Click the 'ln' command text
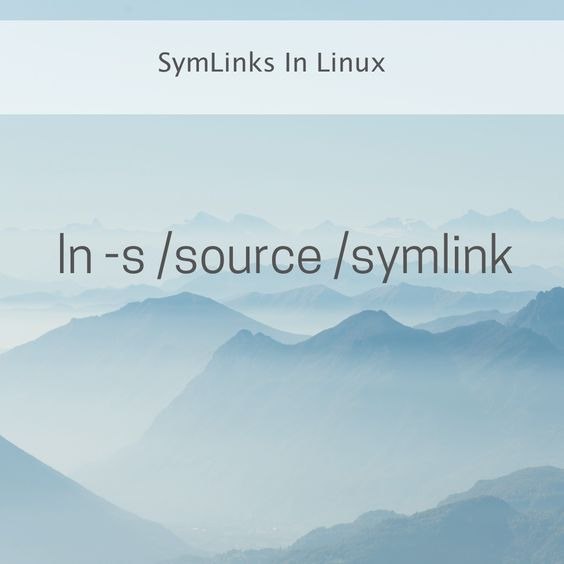564x564 pixels. click(x=75, y=253)
